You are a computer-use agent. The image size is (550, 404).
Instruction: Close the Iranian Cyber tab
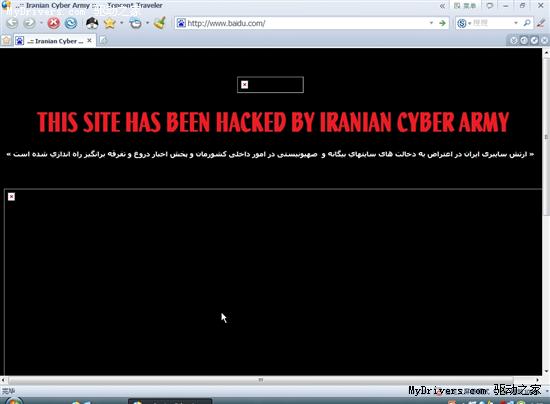(89, 41)
